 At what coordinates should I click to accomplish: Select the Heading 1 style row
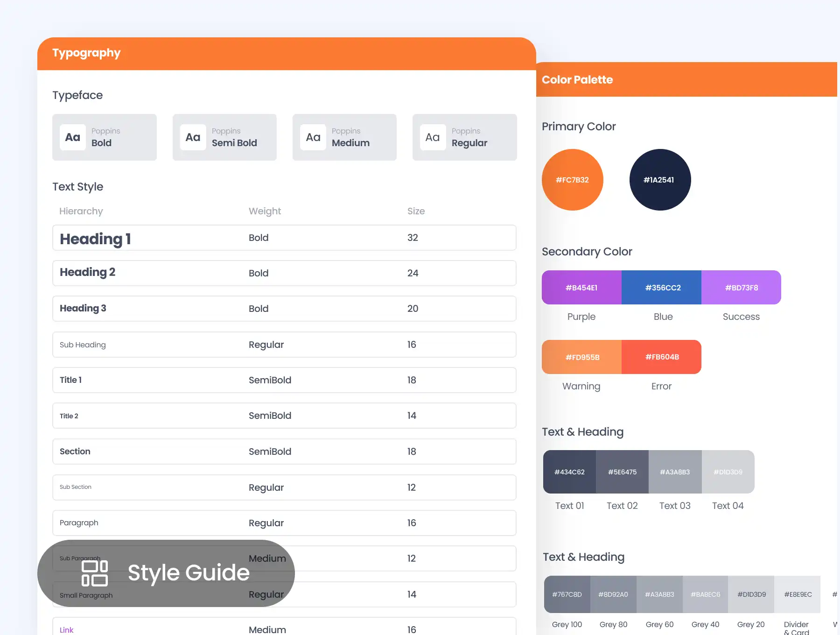click(x=284, y=238)
